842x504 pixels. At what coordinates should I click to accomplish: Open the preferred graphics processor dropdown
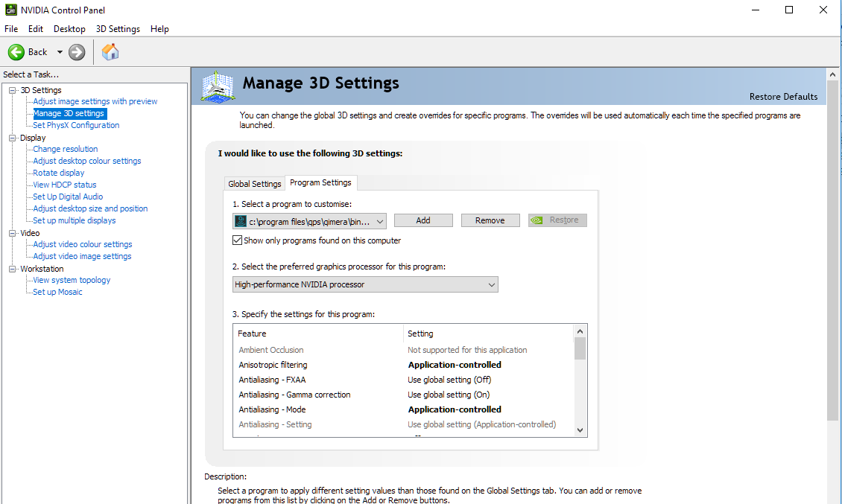pos(365,284)
